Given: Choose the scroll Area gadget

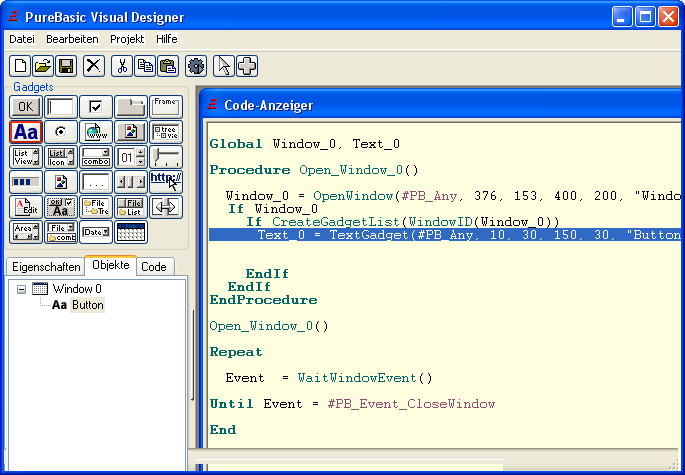Looking at the screenshot, I should coord(26,232).
